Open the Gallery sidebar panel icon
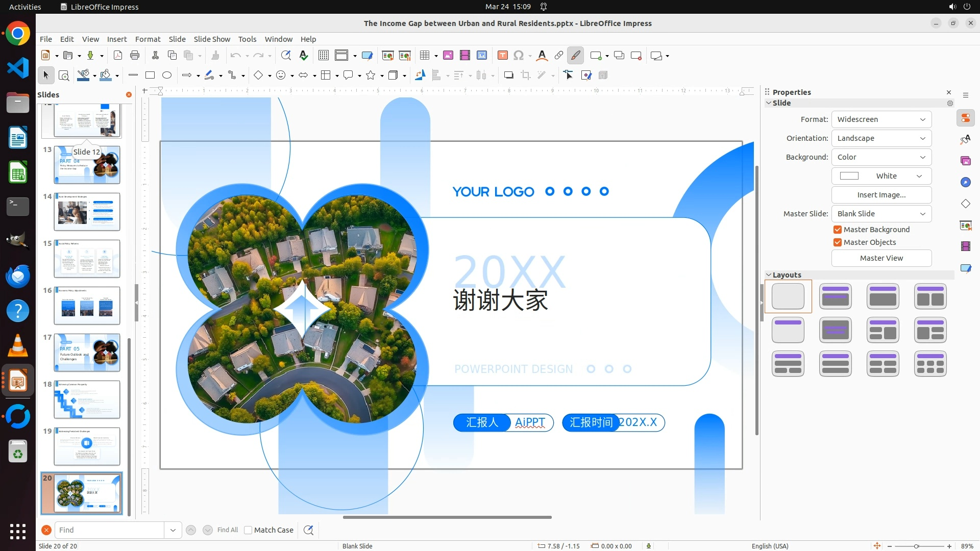 coord(965,161)
